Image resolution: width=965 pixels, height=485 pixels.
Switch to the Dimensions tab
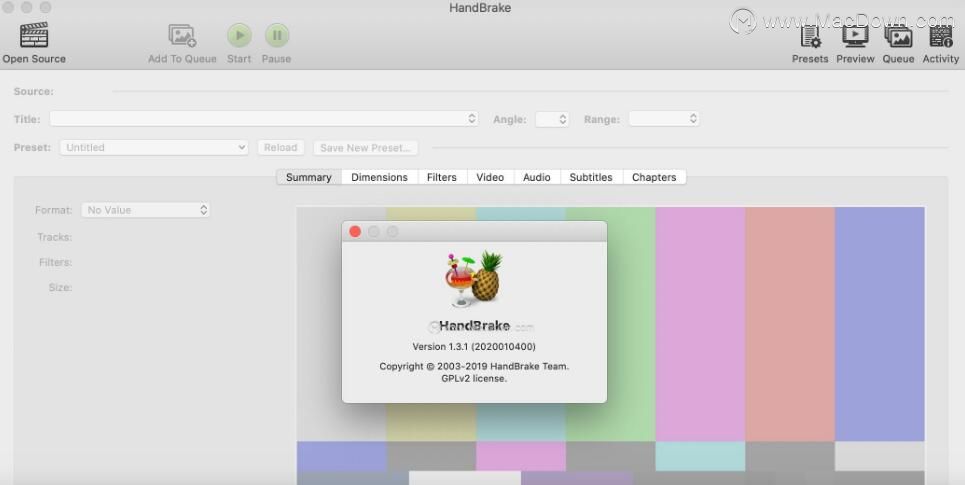[379, 177]
